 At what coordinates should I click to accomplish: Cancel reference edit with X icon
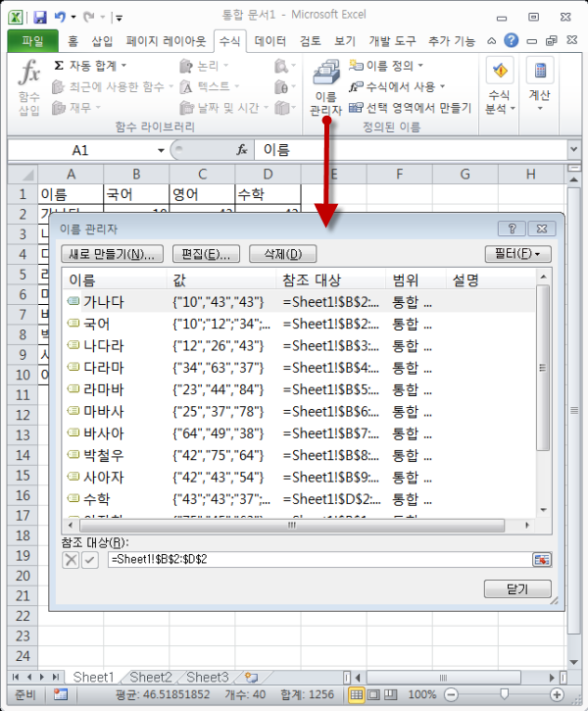[x=71, y=560]
